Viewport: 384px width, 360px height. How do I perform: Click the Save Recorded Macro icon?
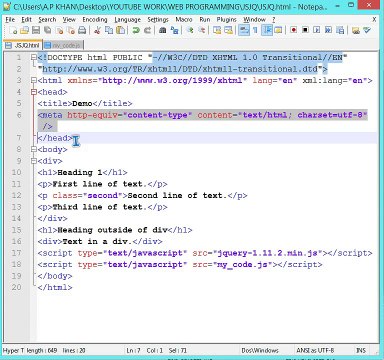[x=340, y=31]
